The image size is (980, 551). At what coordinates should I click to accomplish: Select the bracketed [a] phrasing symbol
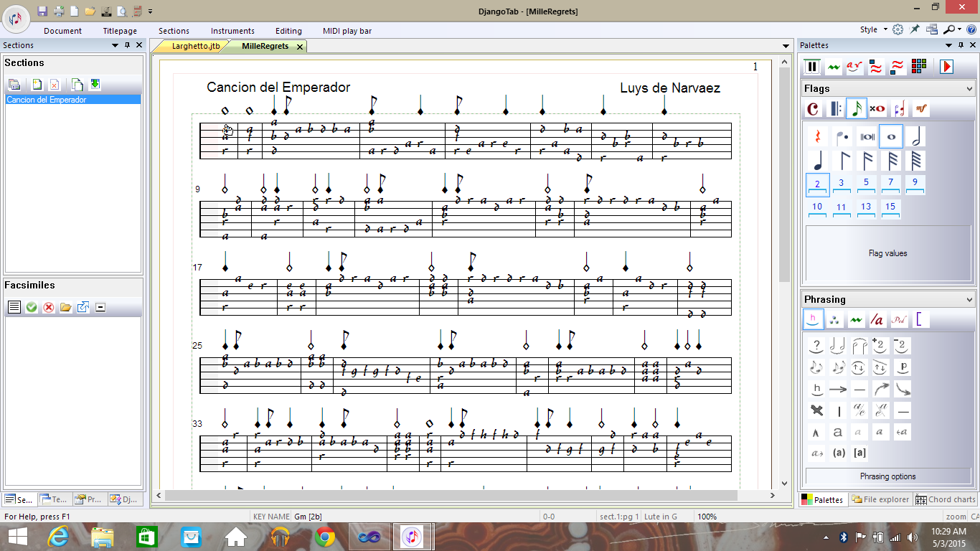coord(860,453)
